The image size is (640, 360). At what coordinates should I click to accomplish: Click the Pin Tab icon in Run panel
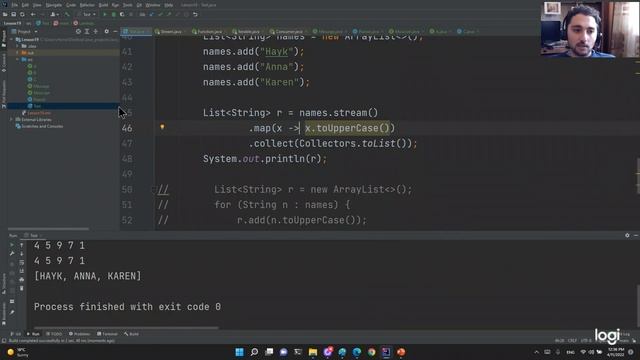(x=12, y=312)
